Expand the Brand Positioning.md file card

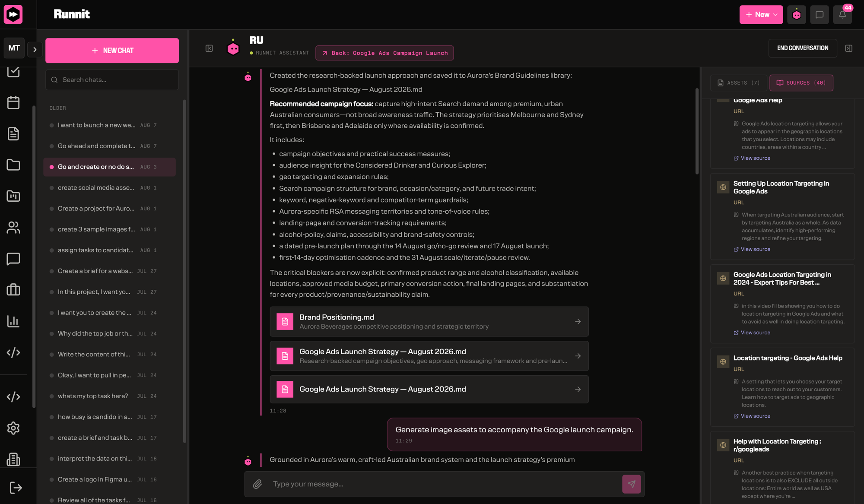[x=429, y=322]
